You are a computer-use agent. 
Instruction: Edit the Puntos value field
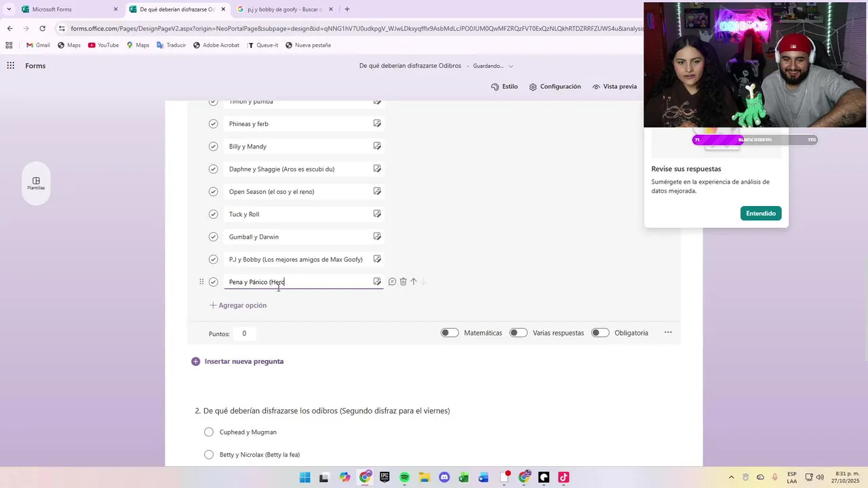(x=244, y=333)
